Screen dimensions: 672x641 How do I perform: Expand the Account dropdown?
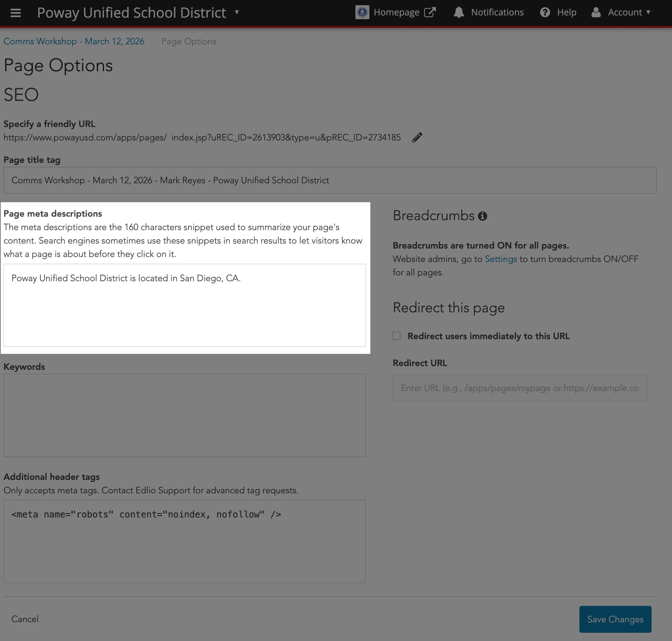pyautogui.click(x=648, y=12)
